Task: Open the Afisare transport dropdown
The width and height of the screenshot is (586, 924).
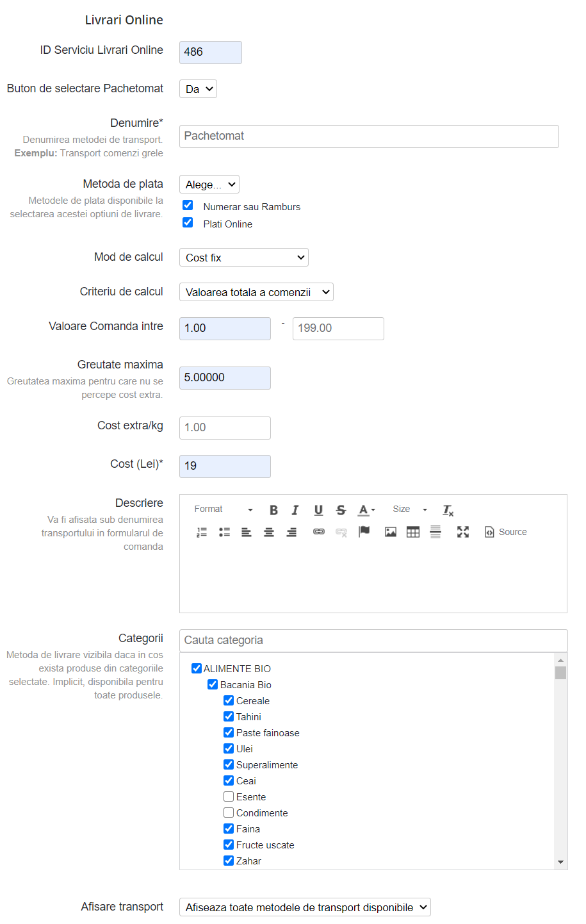Action: 305,907
